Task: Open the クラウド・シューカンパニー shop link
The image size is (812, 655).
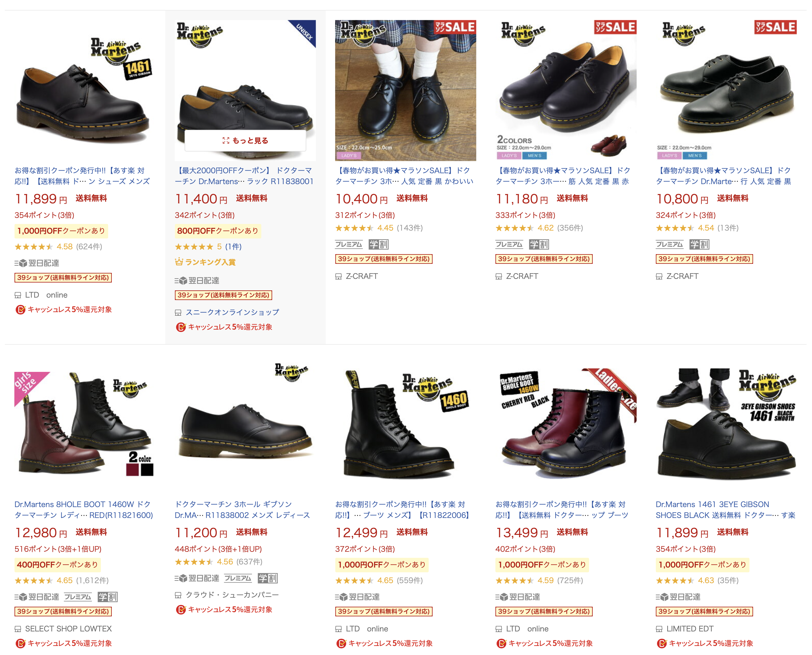Action: click(232, 595)
